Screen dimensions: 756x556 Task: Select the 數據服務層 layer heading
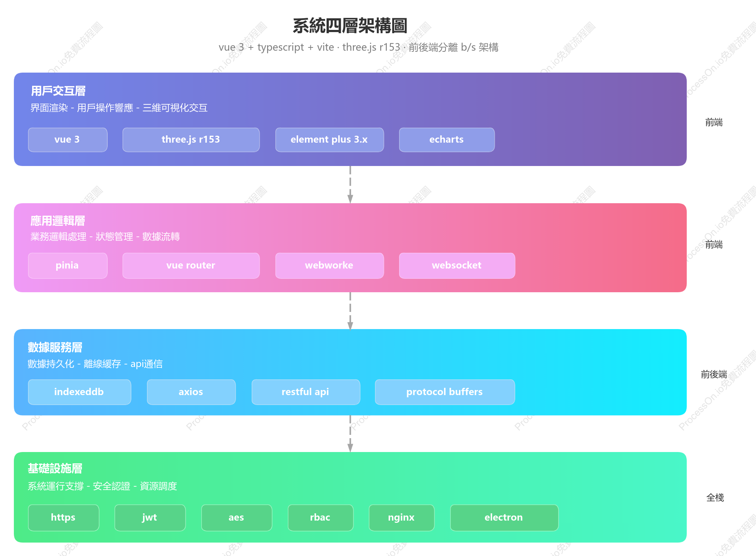coord(55,347)
